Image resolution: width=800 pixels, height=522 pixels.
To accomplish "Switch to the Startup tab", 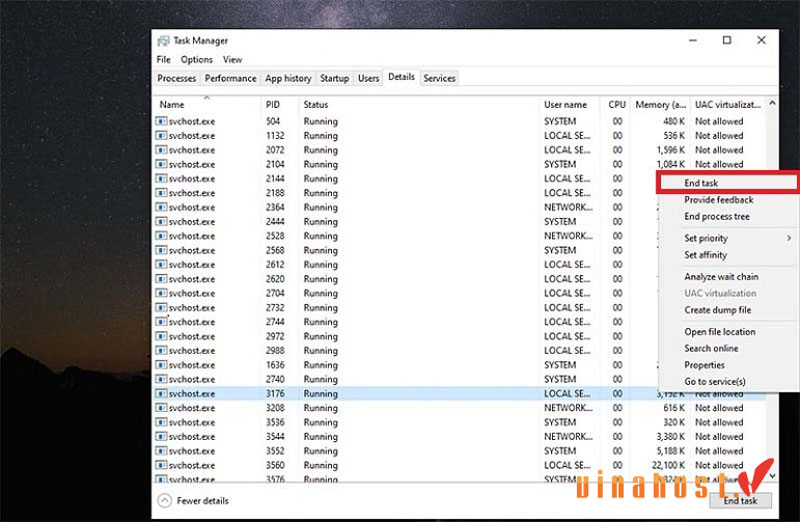I will 335,78.
